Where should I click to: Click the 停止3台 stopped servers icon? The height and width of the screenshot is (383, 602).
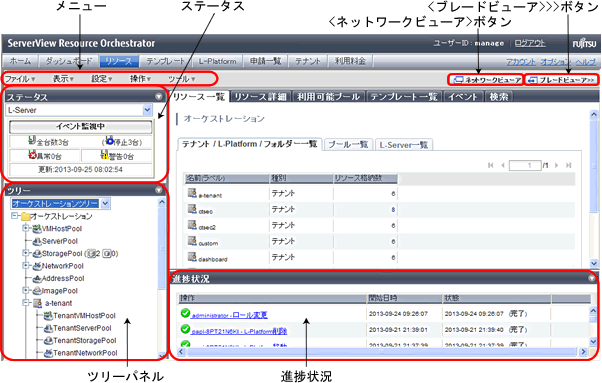pyautogui.click(x=109, y=140)
